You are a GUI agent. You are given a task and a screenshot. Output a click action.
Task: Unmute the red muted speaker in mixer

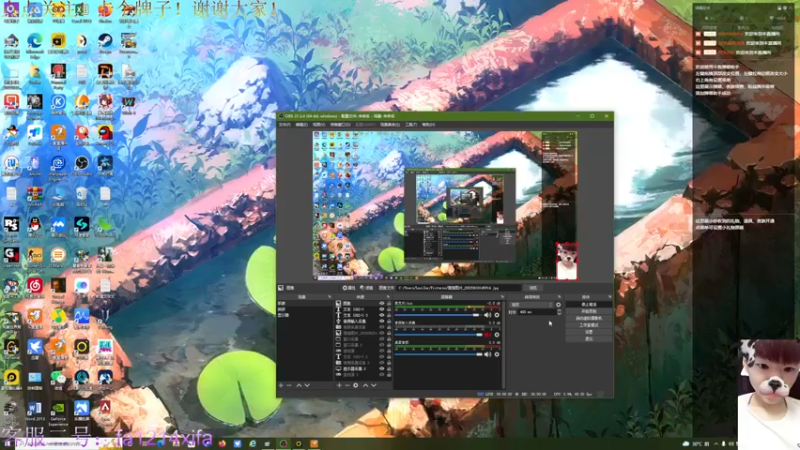(x=488, y=335)
